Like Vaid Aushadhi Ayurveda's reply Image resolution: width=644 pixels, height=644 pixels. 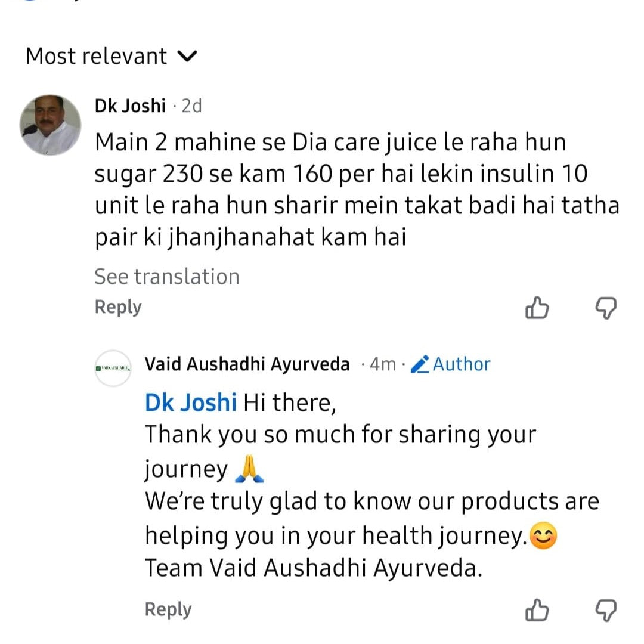click(537, 610)
